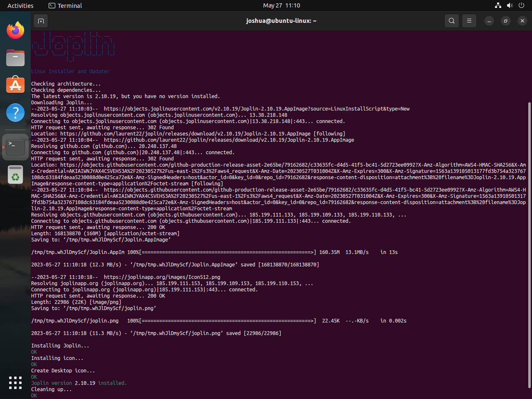This screenshot has height=399, width=532.
Task: Open the network status indicator
Action: point(498,5)
